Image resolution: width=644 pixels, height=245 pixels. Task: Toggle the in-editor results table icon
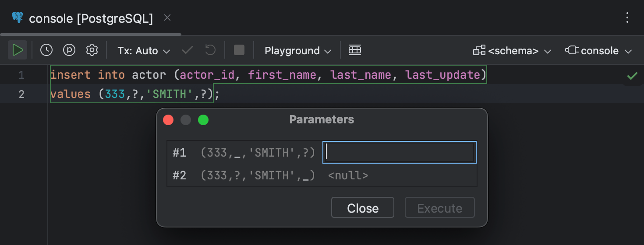[354, 50]
